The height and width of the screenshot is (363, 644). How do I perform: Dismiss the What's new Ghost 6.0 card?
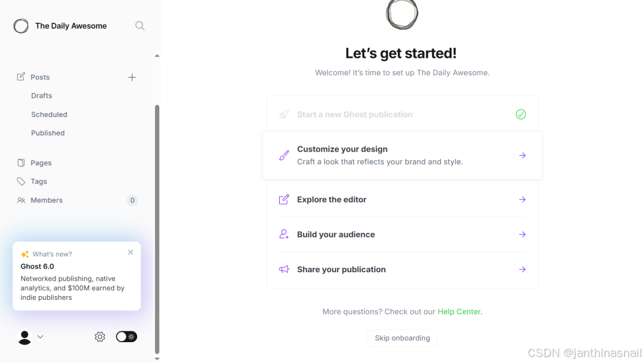pyautogui.click(x=131, y=253)
